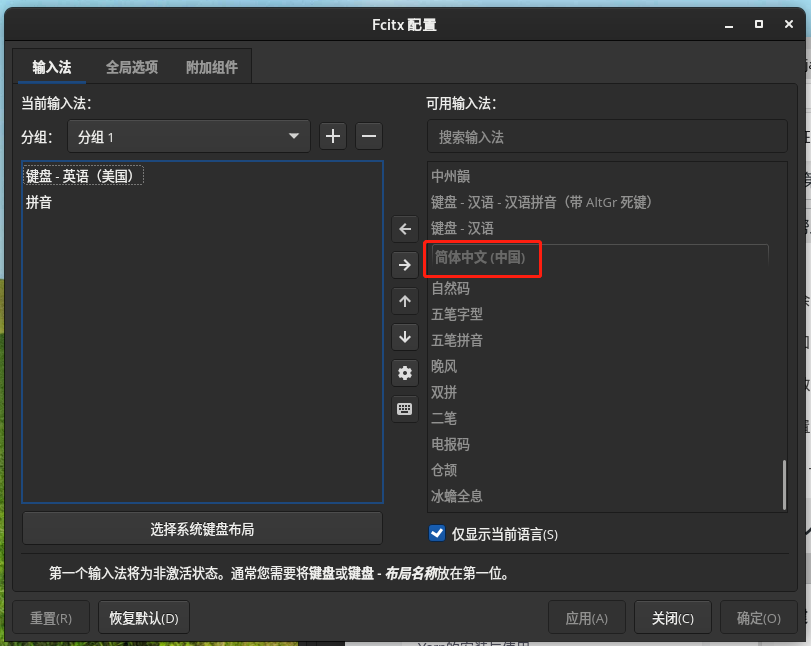Maximize the Fcitx 配置 window

(x=759, y=24)
